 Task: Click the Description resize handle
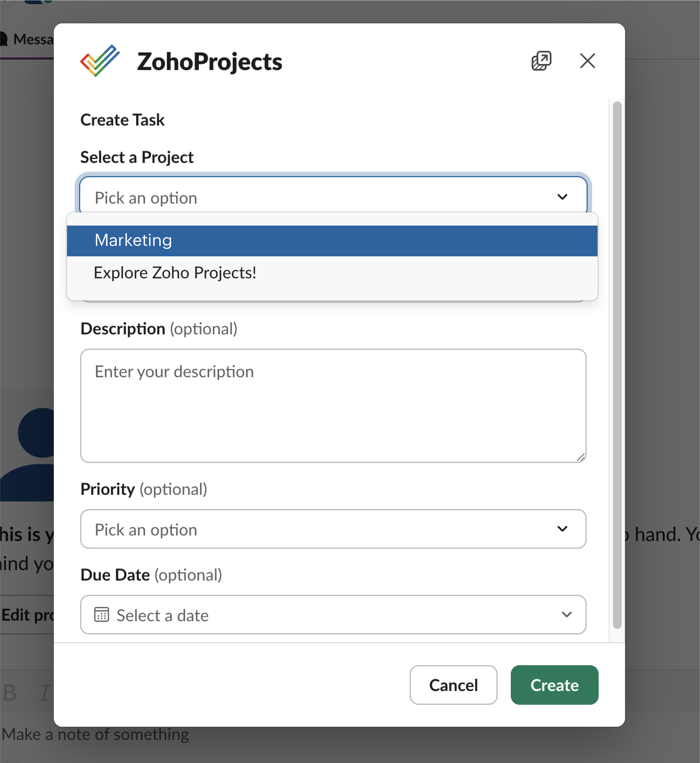pos(581,457)
